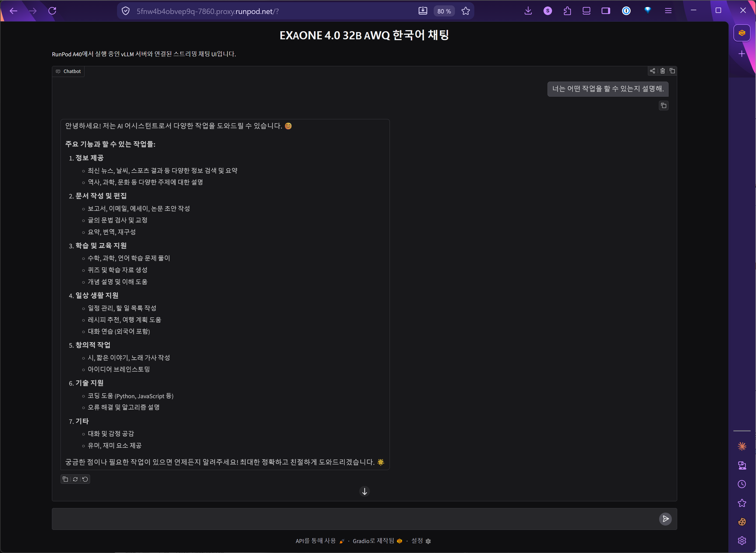Click the bullet 아이디어 브레인스토밍
This screenshot has height=553, width=756.
119,369
